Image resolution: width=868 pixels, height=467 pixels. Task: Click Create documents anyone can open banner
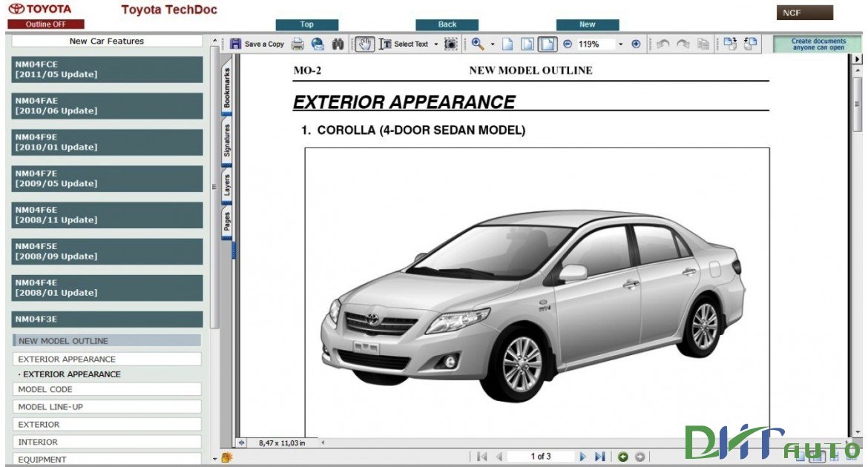818,44
